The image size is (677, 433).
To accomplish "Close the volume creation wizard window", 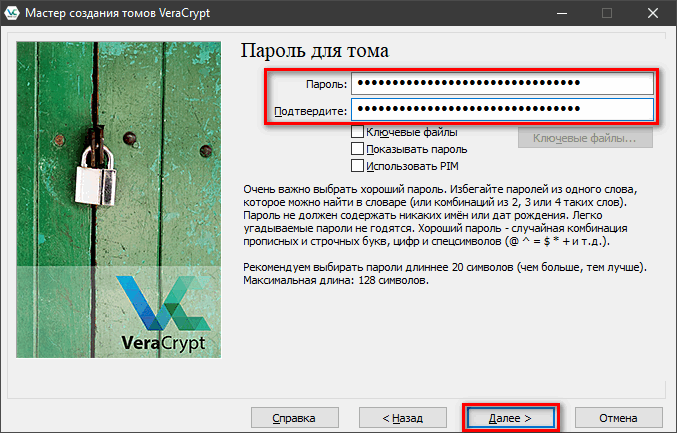I will pyautogui.click(x=652, y=14).
